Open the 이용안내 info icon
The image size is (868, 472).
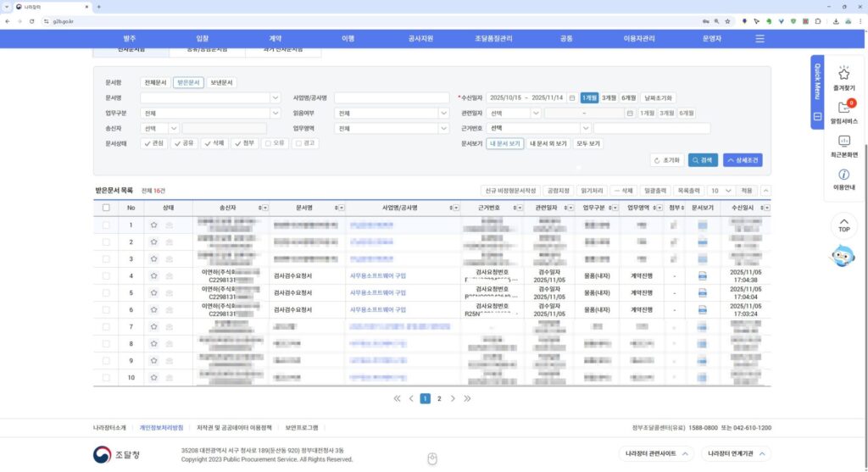(843, 175)
